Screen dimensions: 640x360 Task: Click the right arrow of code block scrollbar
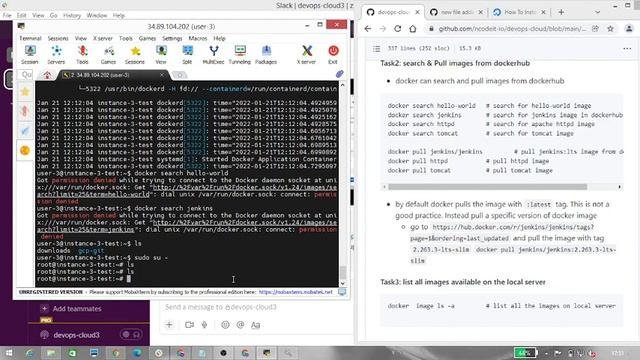tap(619, 187)
